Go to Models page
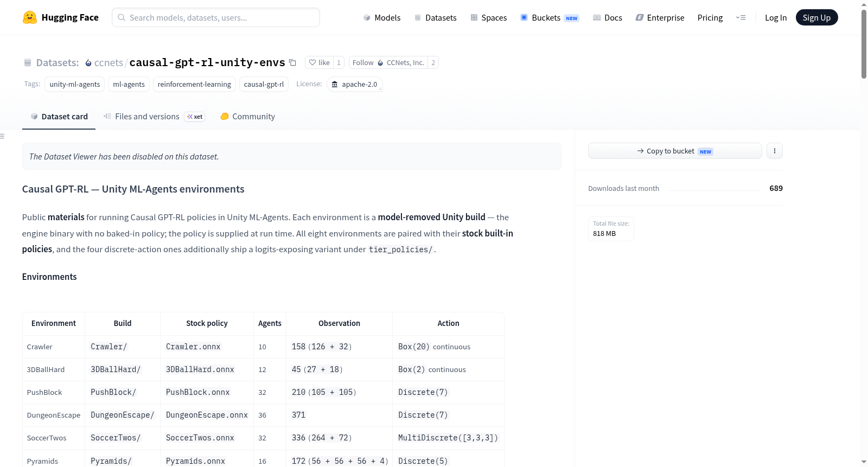This screenshot has width=868, height=467. click(x=382, y=17)
